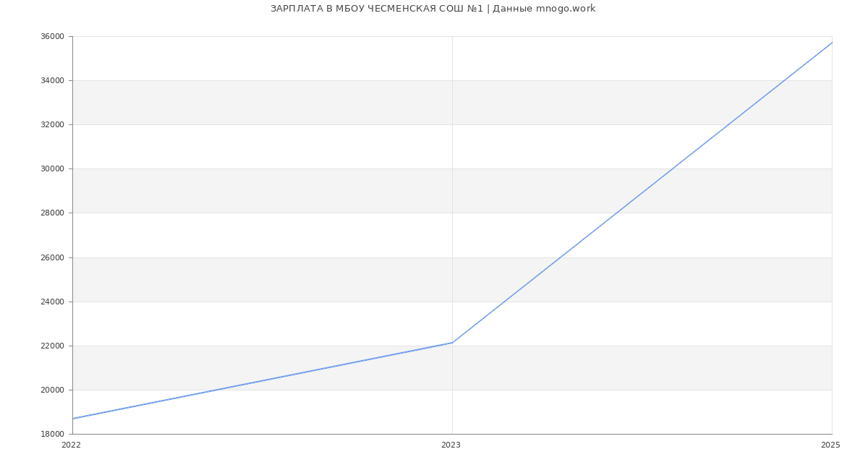Select the 28000 y-axis label
Image resolution: width=868 pixels, height=470 pixels.
tap(53, 213)
